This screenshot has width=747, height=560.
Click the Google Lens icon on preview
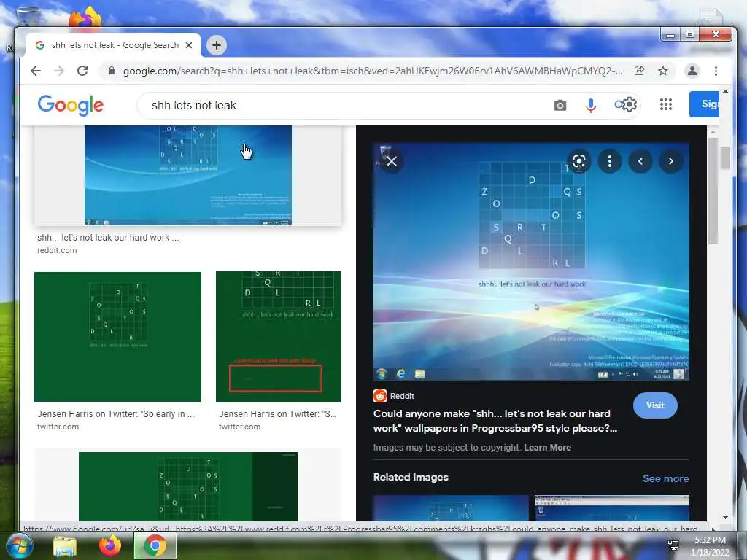[x=578, y=161]
